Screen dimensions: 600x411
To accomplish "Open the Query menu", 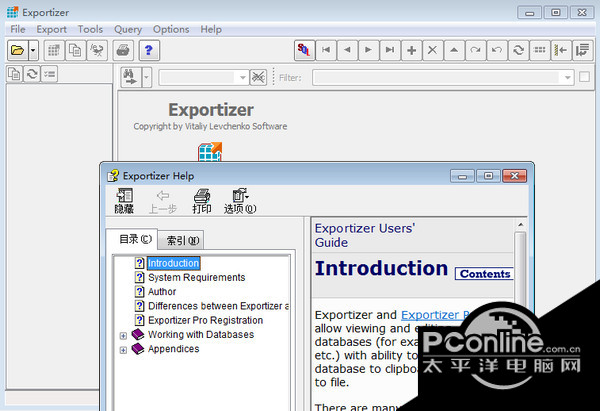I will pyautogui.click(x=128, y=29).
